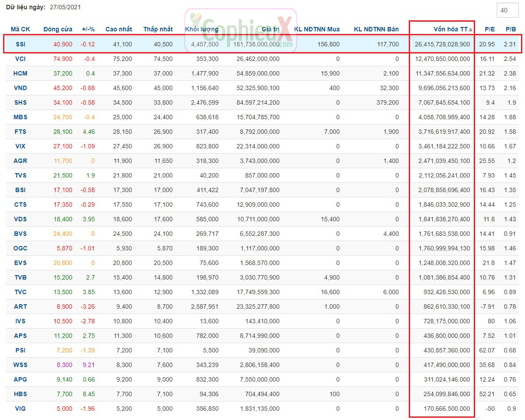Image resolution: width=525 pixels, height=420 pixels.
Task: Sort the table by P/B column
Action: pos(510,29)
